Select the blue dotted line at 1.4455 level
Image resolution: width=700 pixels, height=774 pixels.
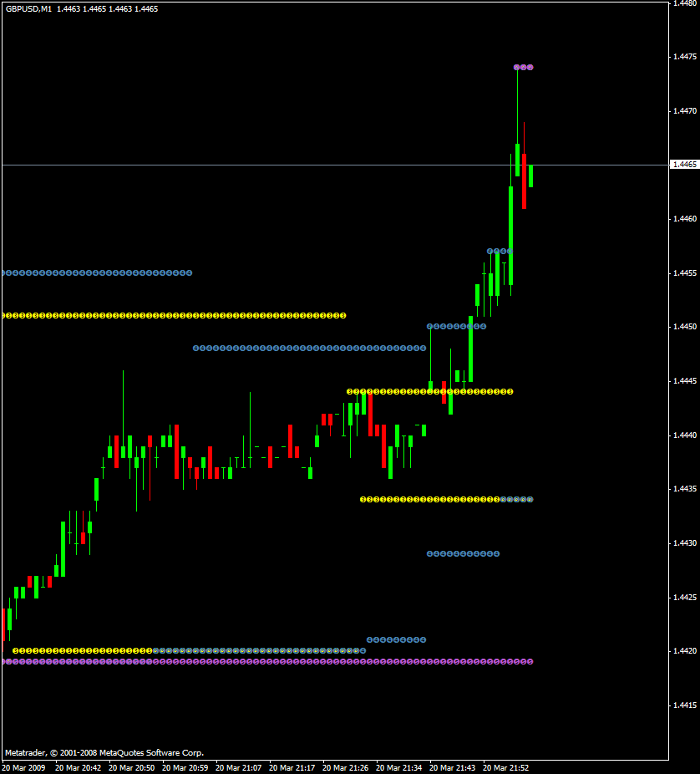97,272
